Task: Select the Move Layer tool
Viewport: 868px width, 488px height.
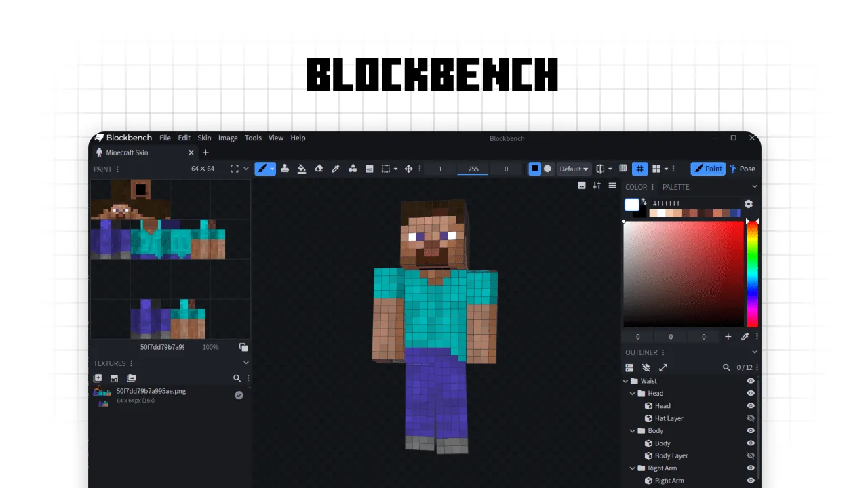Action: point(408,169)
